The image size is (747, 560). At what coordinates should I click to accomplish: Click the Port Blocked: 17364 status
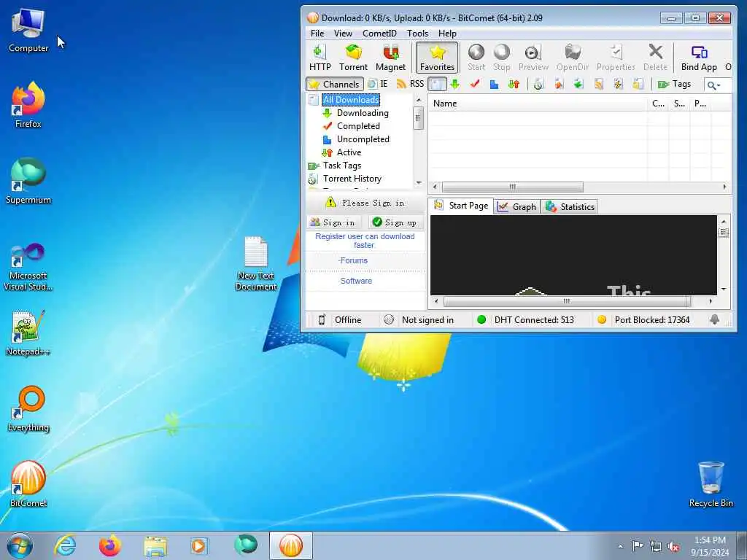click(x=643, y=320)
